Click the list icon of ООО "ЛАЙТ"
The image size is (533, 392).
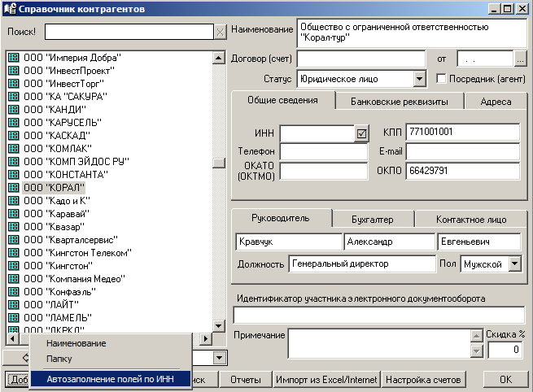pos(13,304)
